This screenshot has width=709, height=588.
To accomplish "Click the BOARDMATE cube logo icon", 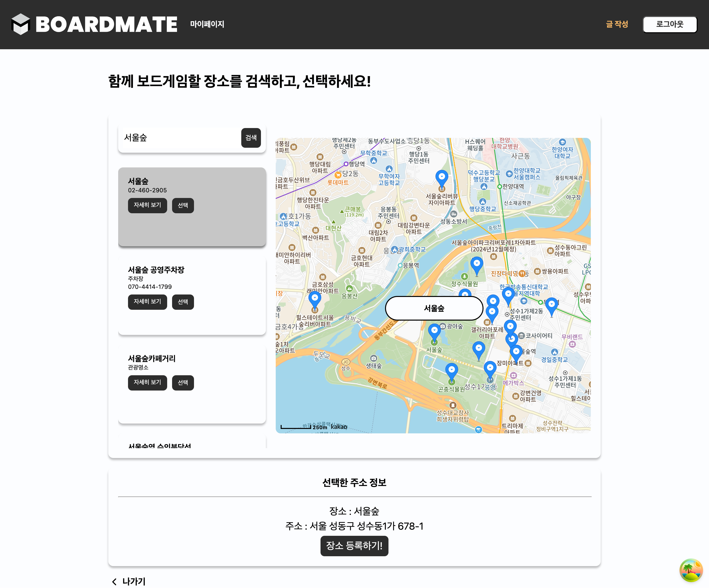I will pos(21,24).
